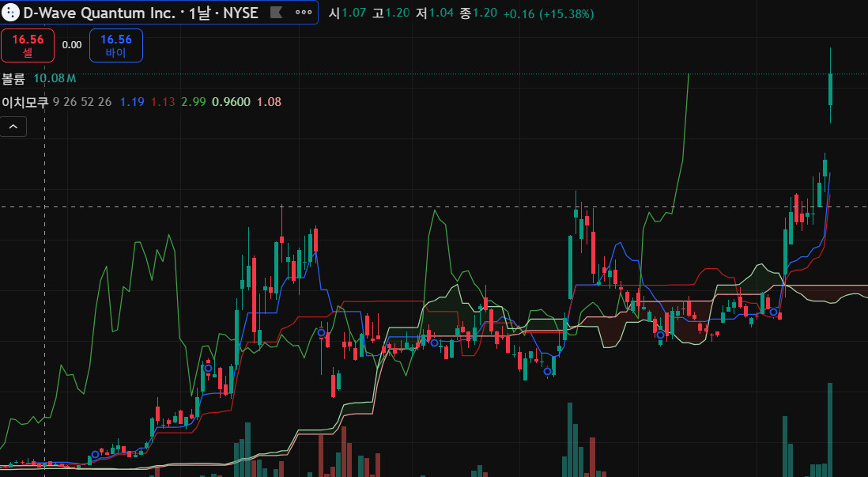The image size is (868, 477).
Task: Select the 이치모쿠 Ichimoku indicator label
Action: (25, 102)
